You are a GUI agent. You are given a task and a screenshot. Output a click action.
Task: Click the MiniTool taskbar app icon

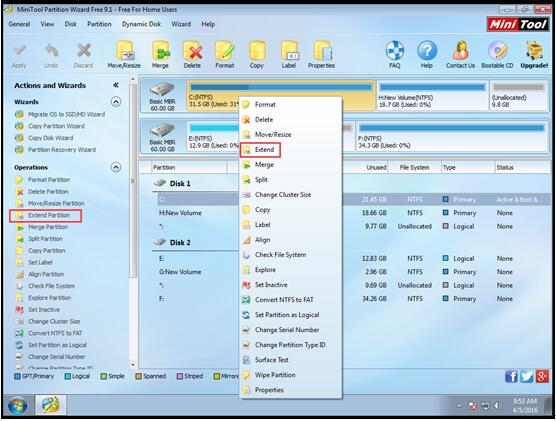pos(51,405)
